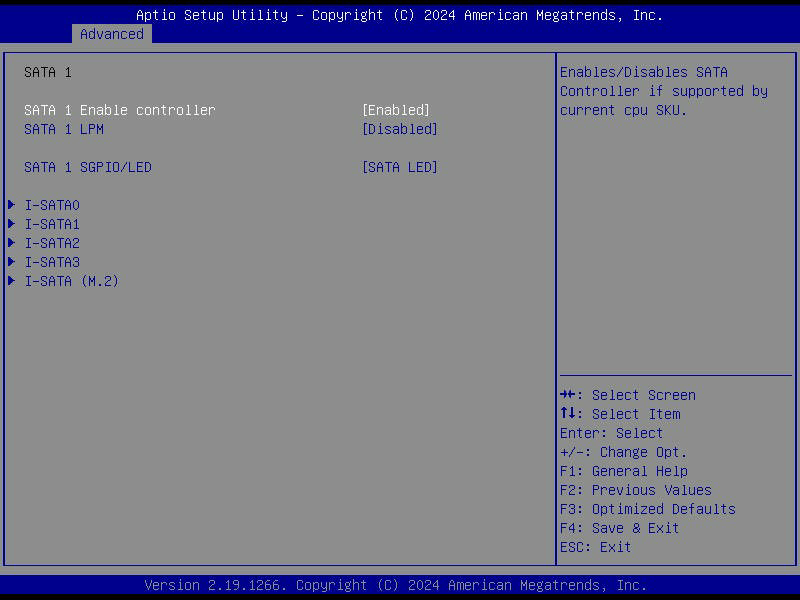Click the arrow icon beside I-SATA1
The width and height of the screenshot is (800, 600).
click(x=12, y=224)
